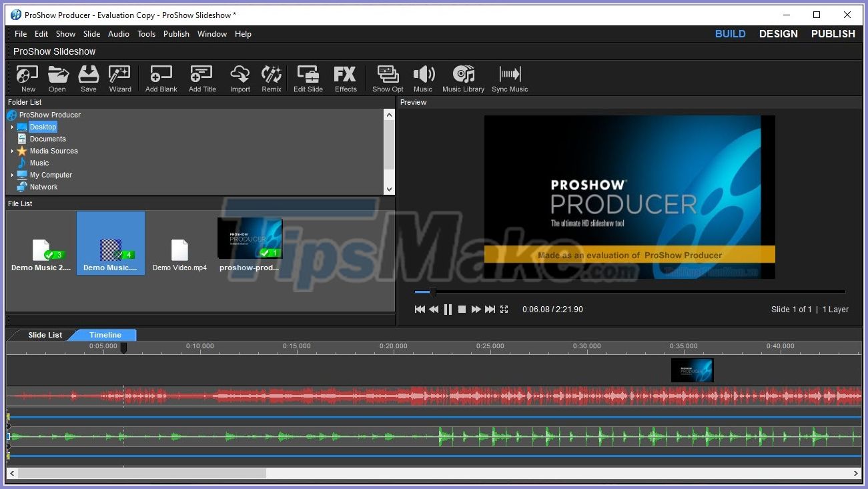
Task: Open the Music Library
Action: coord(463,78)
